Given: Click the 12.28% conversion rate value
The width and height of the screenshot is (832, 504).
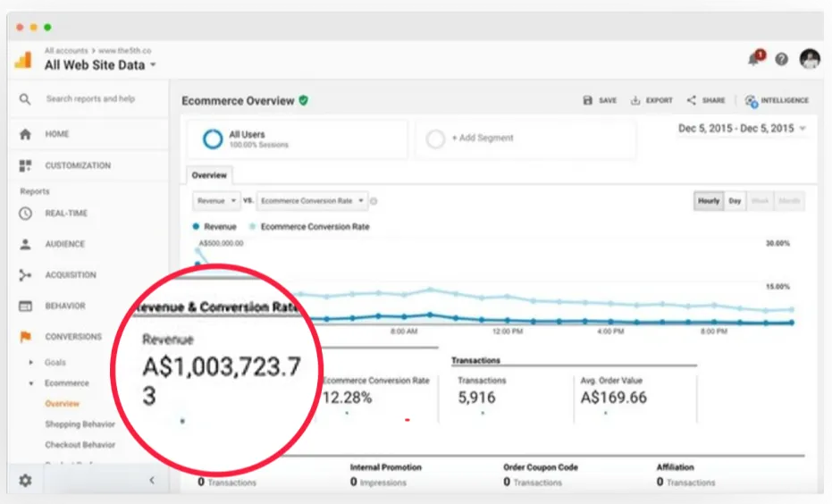Looking at the screenshot, I should tap(347, 398).
